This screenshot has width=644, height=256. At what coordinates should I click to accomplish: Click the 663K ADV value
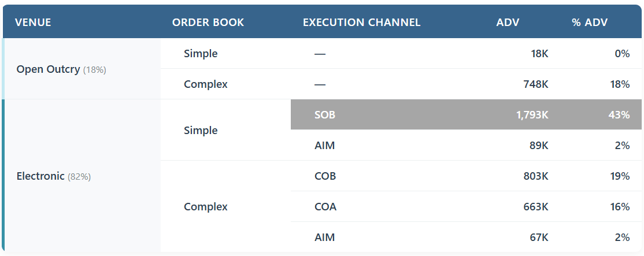pos(536,206)
